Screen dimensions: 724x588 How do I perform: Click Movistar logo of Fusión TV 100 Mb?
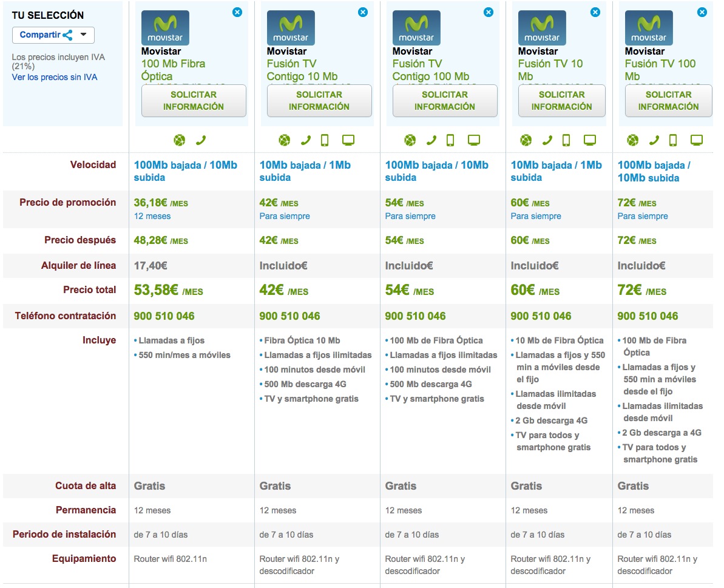(649, 28)
